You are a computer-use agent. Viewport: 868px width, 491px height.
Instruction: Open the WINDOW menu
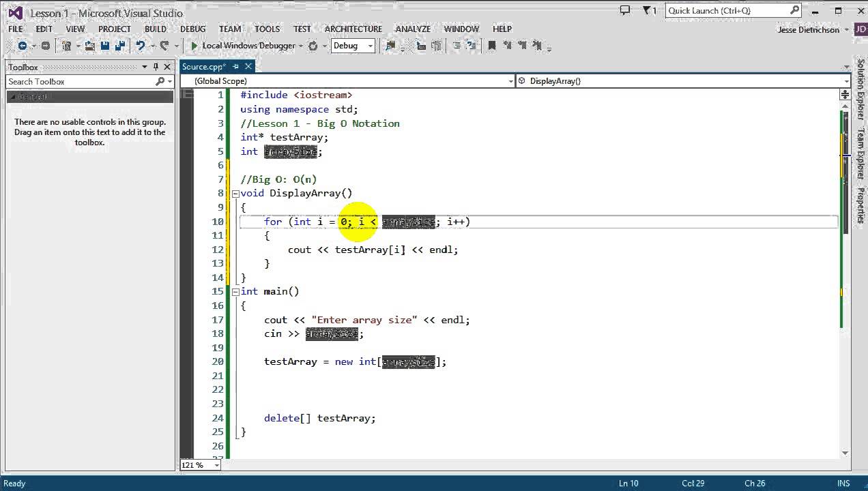[461, 29]
